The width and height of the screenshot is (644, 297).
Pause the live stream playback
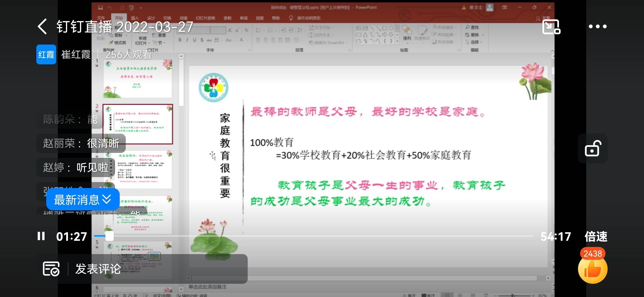pyautogui.click(x=41, y=236)
